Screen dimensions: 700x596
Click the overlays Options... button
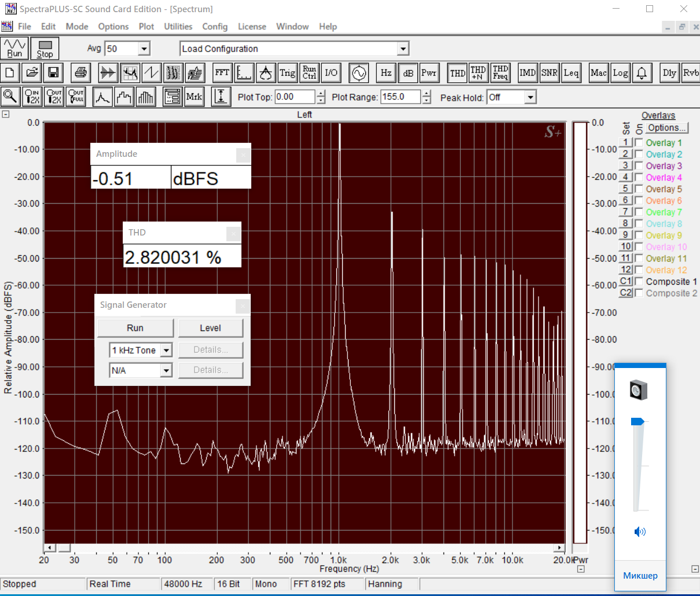(667, 128)
